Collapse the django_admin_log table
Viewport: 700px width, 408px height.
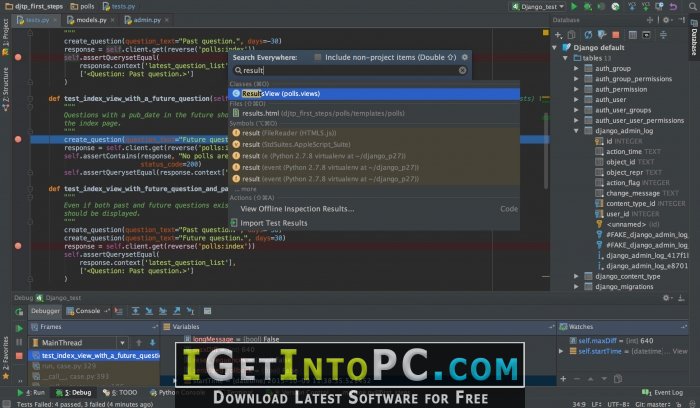click(576, 131)
